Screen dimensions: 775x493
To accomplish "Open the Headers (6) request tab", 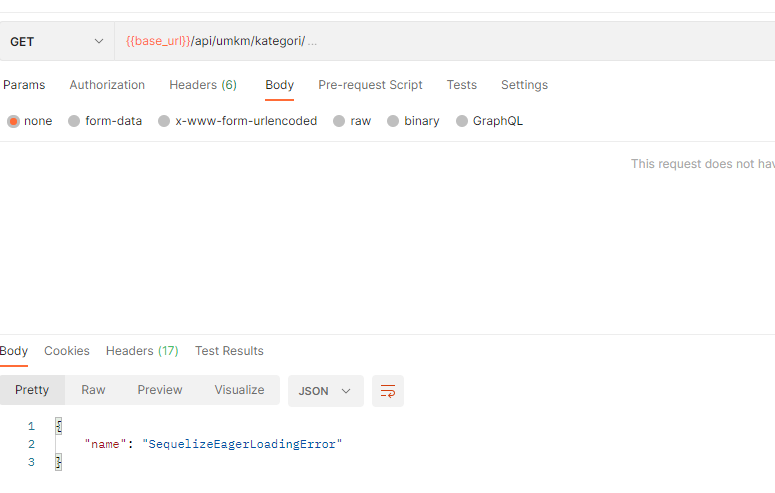I will coord(203,85).
